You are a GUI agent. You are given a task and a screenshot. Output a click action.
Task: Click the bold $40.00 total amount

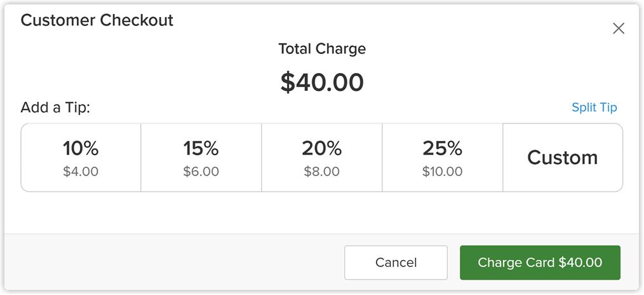tap(322, 82)
